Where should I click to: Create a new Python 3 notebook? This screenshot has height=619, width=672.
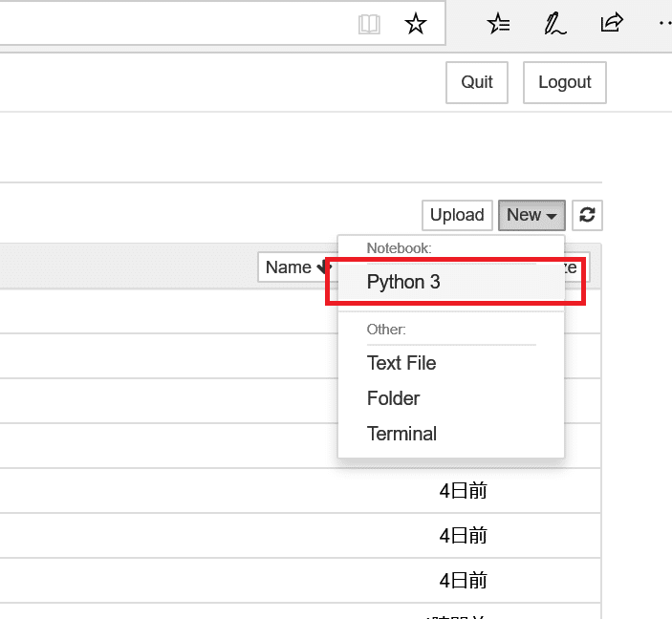(x=403, y=282)
